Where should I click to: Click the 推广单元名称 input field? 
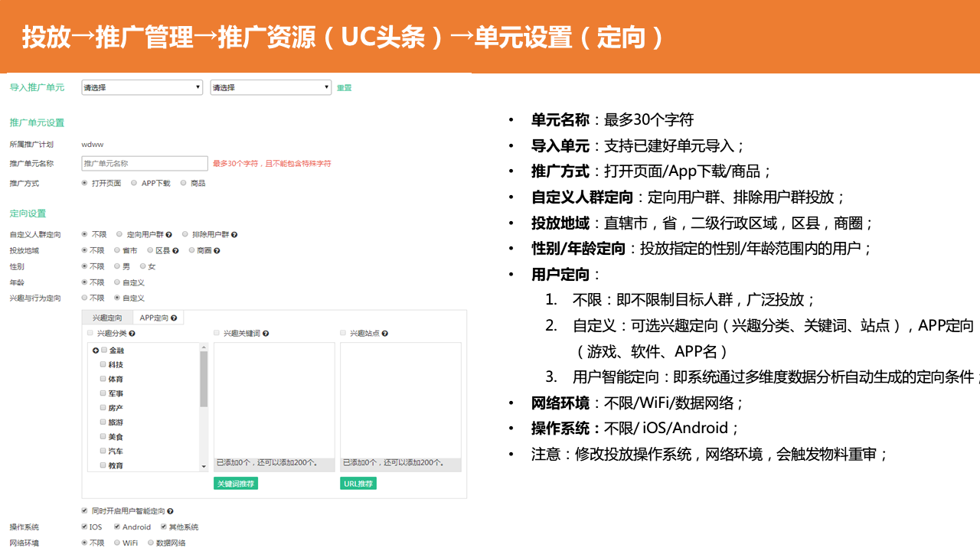[145, 163]
